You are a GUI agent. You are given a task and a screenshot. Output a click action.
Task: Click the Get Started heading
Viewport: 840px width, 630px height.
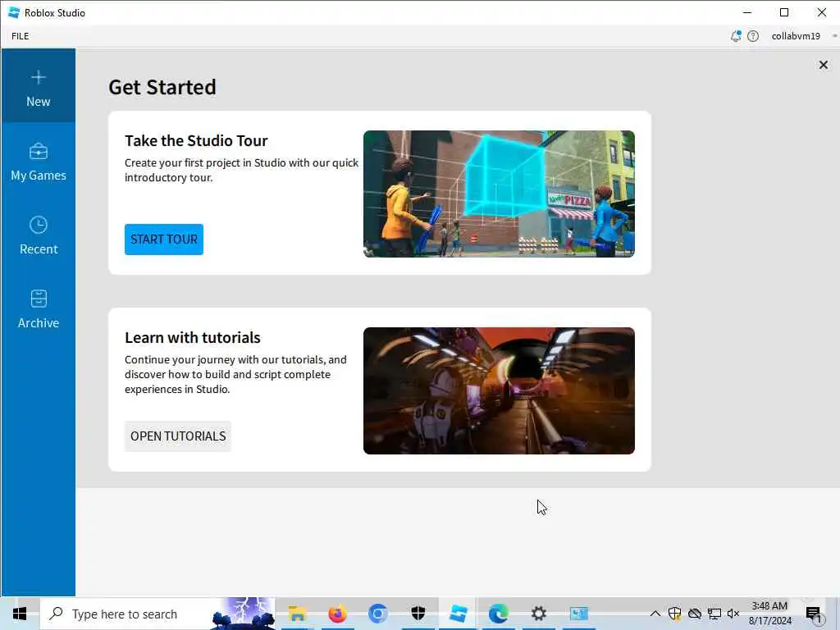162,87
